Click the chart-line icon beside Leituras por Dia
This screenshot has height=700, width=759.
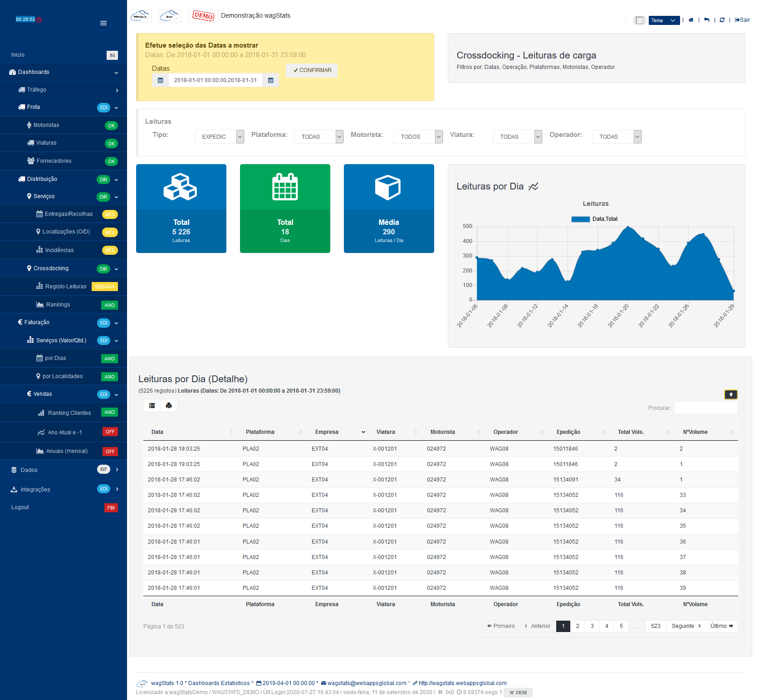(534, 186)
